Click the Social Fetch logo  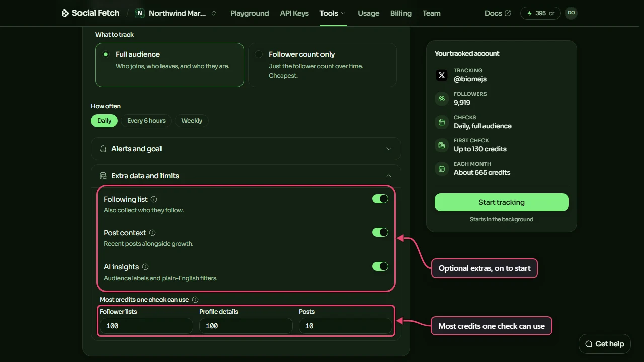(91, 13)
